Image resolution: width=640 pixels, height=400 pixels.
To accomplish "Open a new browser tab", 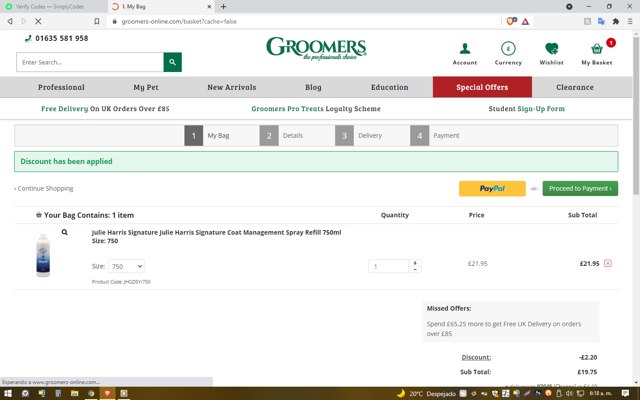I will point(223,7).
